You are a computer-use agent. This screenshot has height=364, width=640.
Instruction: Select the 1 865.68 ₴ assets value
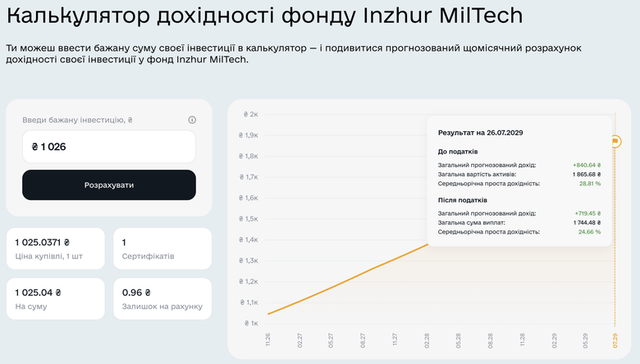point(587,175)
